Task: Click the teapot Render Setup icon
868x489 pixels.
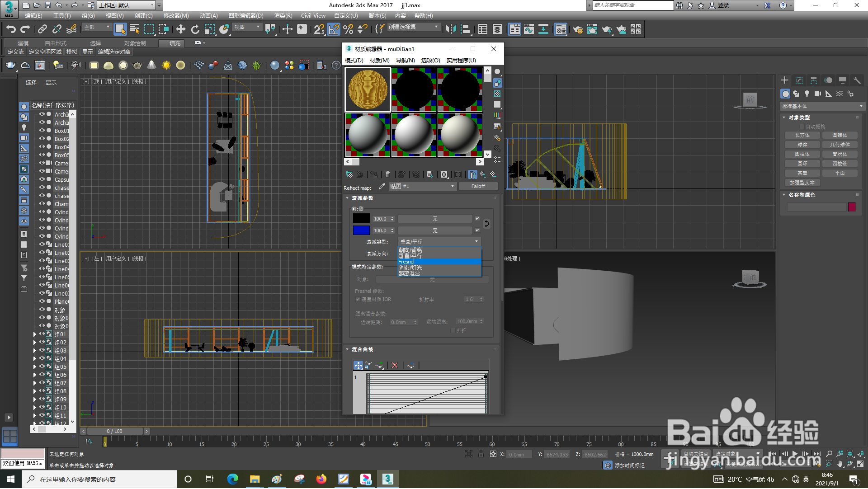Action: coord(578,29)
